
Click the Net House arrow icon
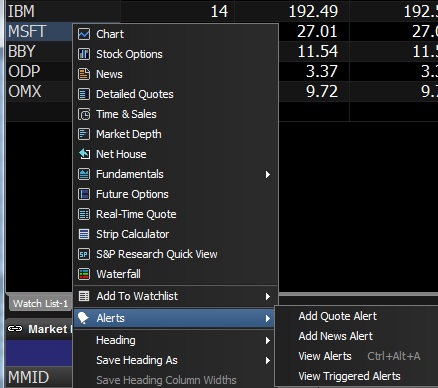tap(84, 154)
